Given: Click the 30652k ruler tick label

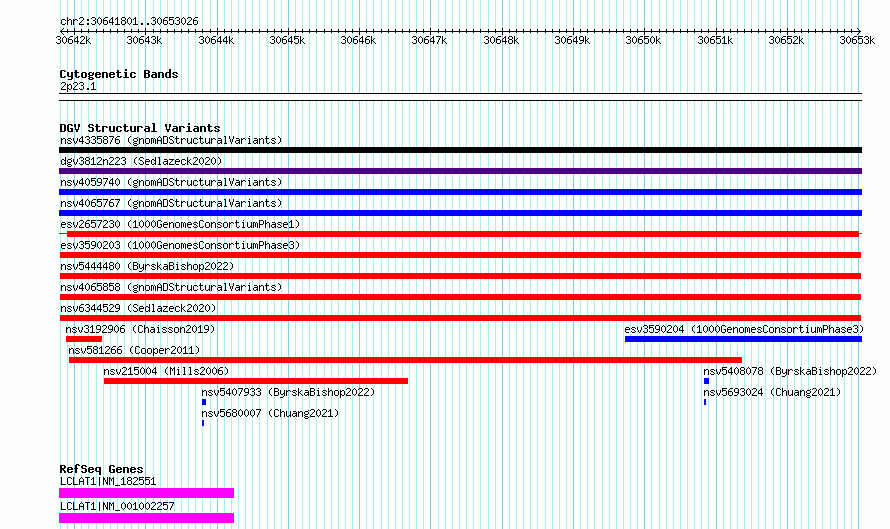Looking at the screenshot, I should tap(786, 40).
